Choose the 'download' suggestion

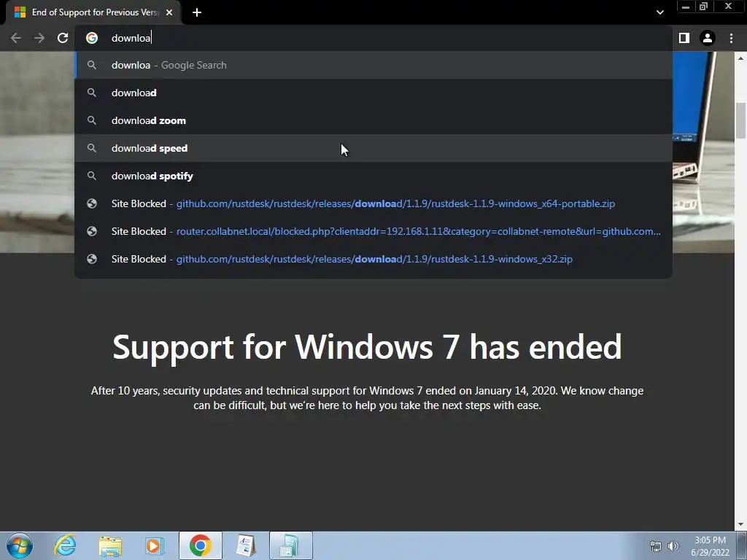click(x=373, y=93)
